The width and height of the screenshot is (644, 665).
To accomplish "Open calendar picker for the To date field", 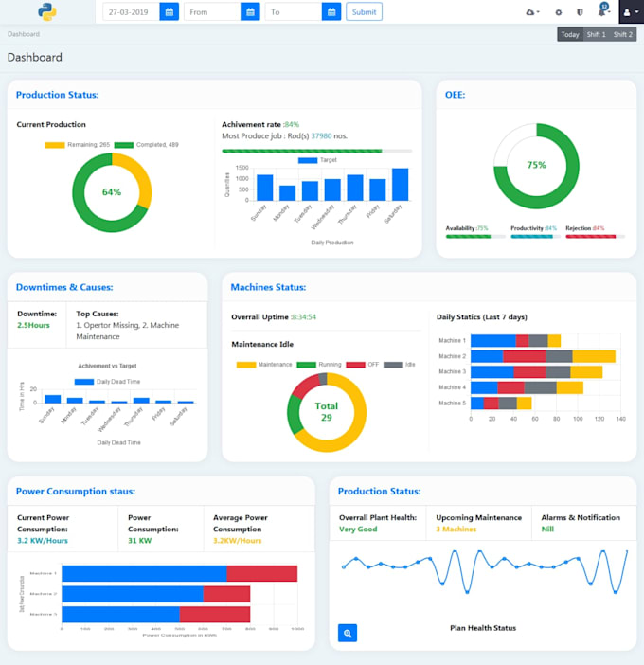I will [331, 12].
